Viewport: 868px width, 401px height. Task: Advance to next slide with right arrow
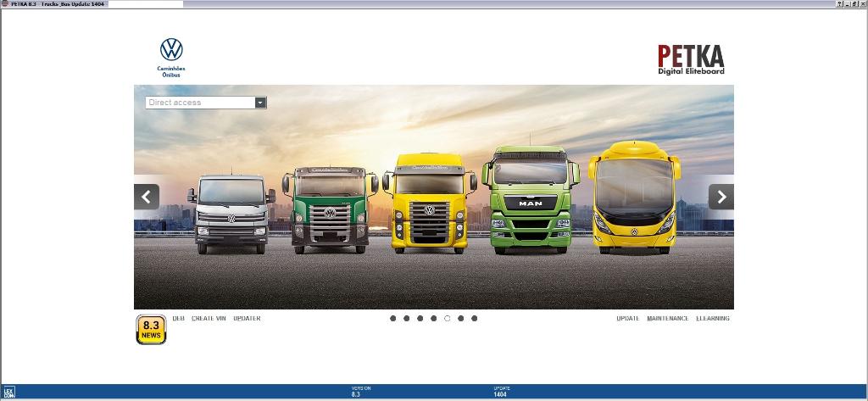721,197
